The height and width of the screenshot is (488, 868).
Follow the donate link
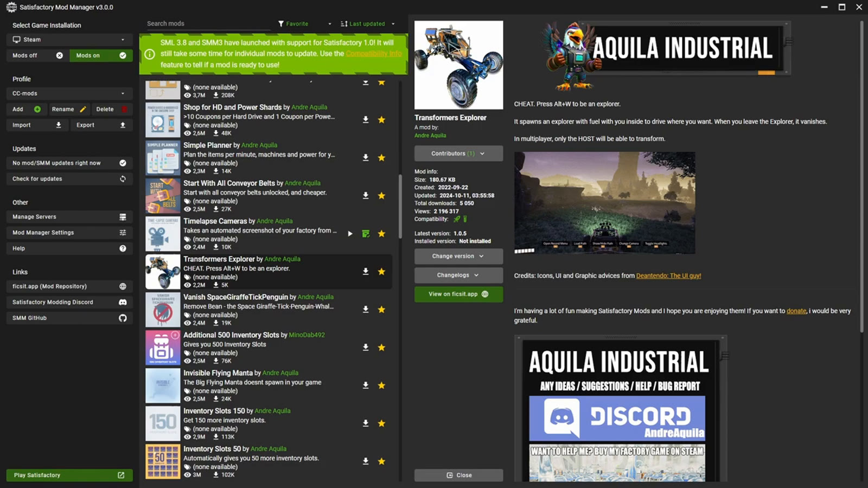tap(796, 311)
